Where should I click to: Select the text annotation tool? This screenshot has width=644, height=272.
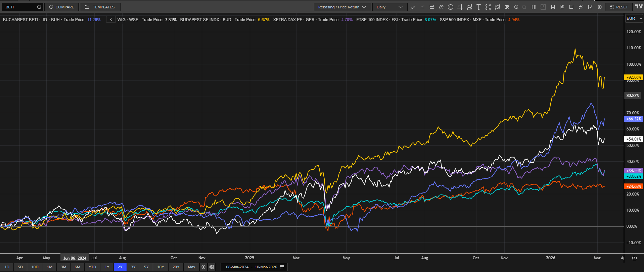[x=478, y=7]
